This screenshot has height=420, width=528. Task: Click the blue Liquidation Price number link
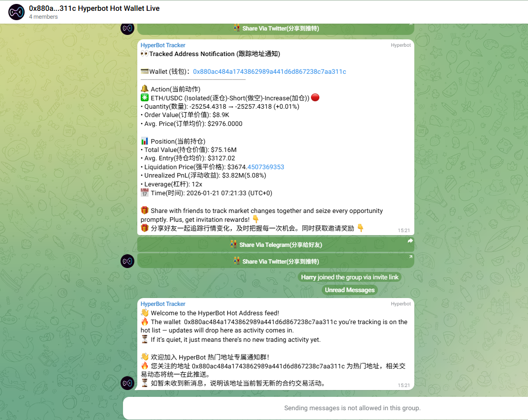tap(266, 167)
